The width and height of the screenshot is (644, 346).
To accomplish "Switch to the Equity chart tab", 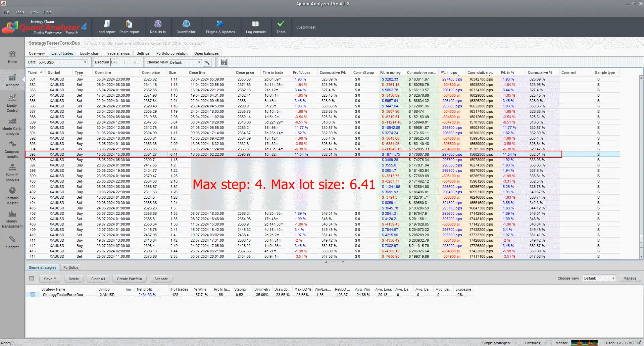I will coord(89,53).
